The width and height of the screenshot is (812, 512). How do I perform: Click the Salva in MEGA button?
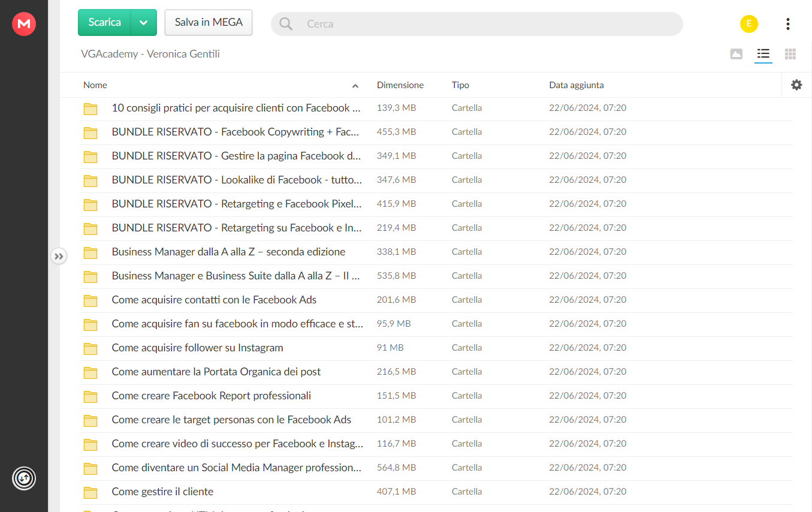coord(209,22)
